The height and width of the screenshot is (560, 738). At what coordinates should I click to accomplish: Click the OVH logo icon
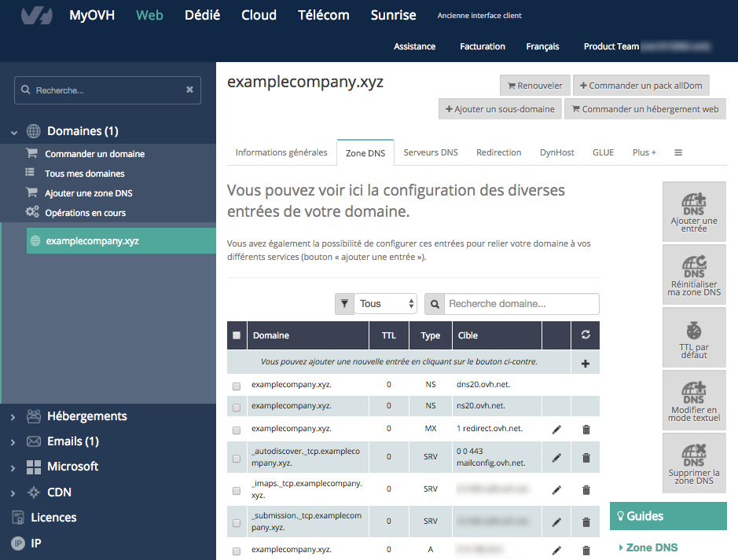[x=37, y=15]
